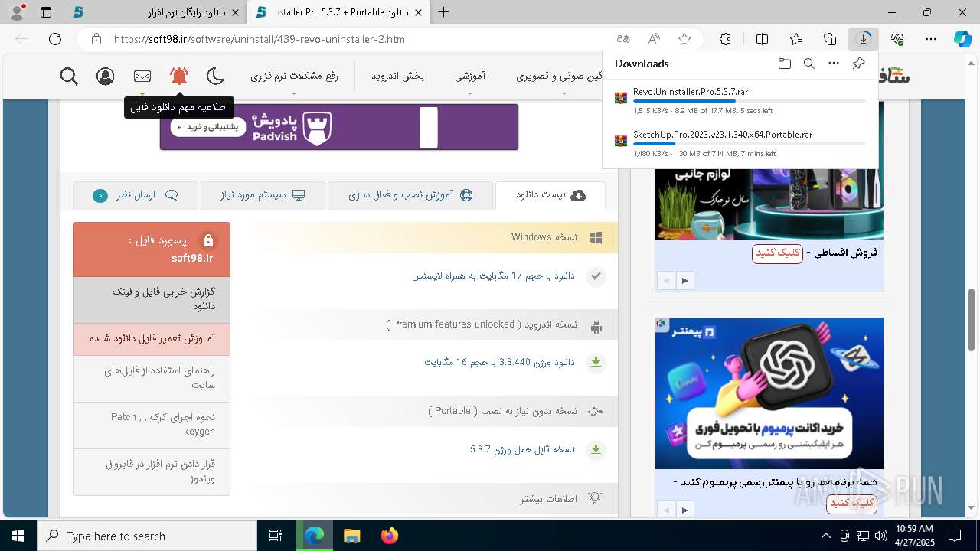Click the red notification bell icon
This screenshot has width=980, height=551.
tap(179, 76)
